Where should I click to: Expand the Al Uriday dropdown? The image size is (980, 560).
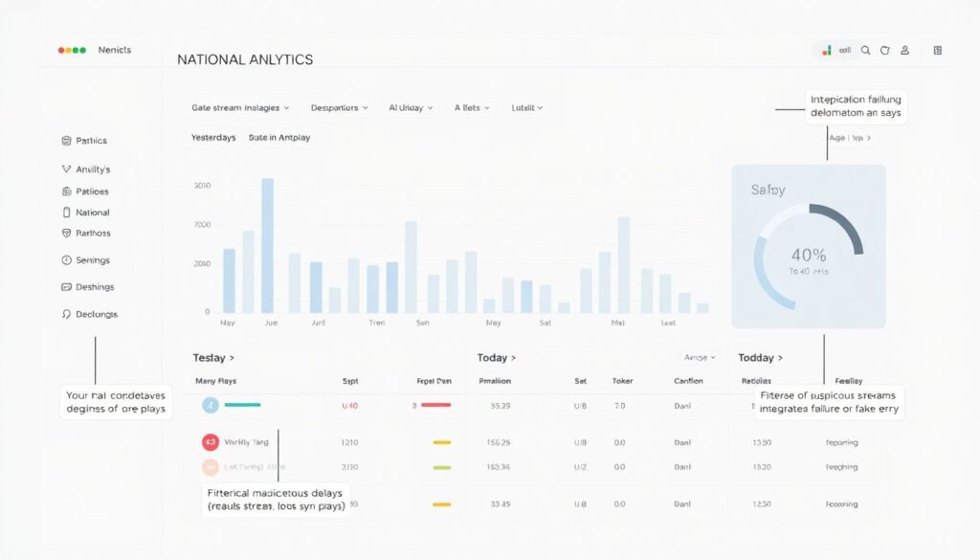tap(411, 108)
